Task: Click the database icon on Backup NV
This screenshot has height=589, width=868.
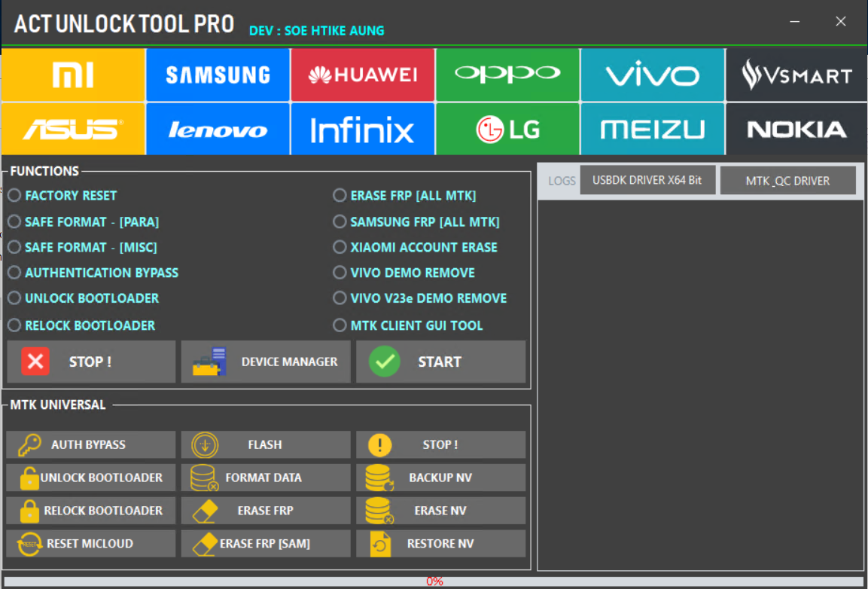Action: click(379, 478)
